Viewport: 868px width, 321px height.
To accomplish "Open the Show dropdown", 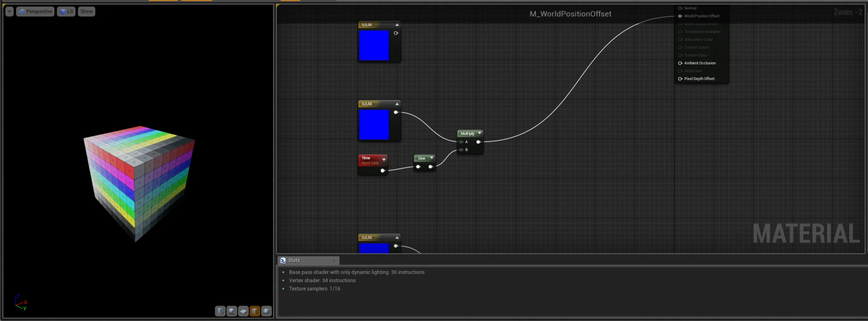I will pyautogui.click(x=86, y=11).
